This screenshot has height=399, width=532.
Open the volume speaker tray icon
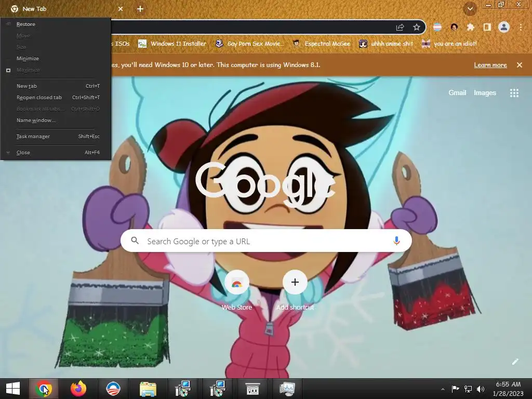pyautogui.click(x=481, y=389)
